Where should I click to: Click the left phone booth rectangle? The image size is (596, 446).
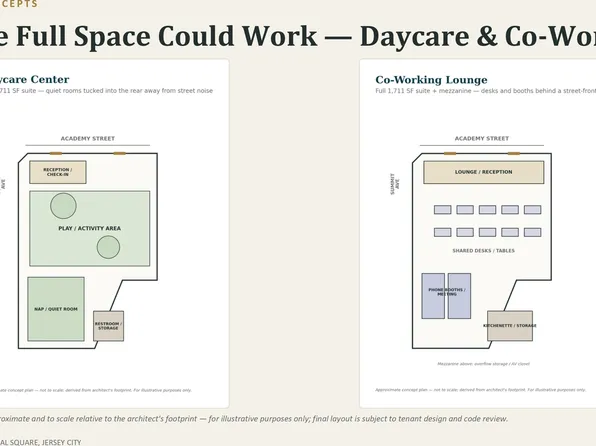click(x=433, y=296)
